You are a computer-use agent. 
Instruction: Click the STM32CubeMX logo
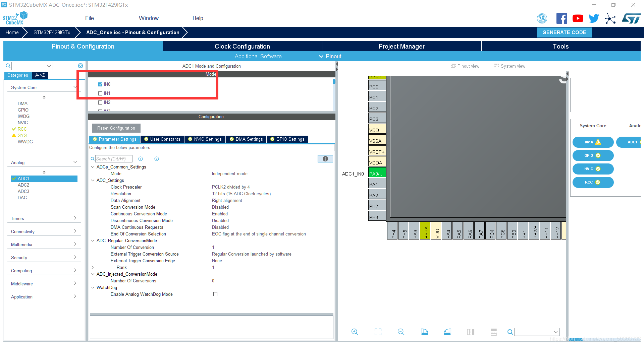[x=15, y=18]
